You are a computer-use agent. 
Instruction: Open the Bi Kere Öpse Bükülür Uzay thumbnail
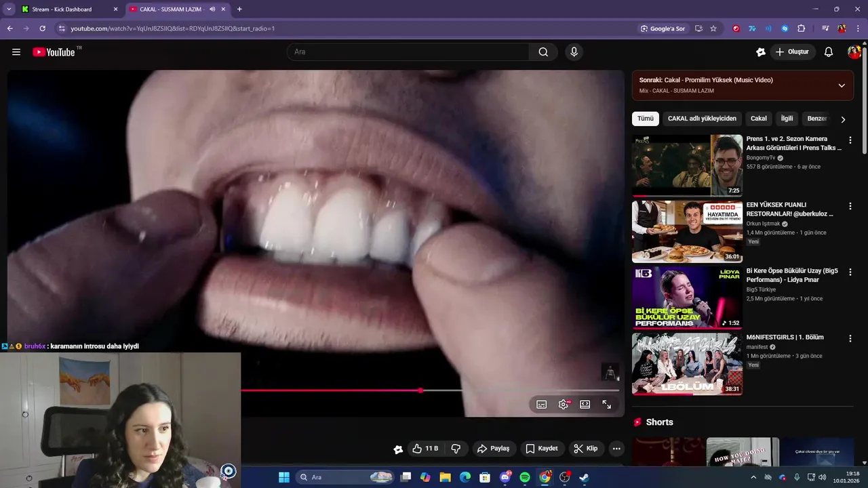pos(687,297)
